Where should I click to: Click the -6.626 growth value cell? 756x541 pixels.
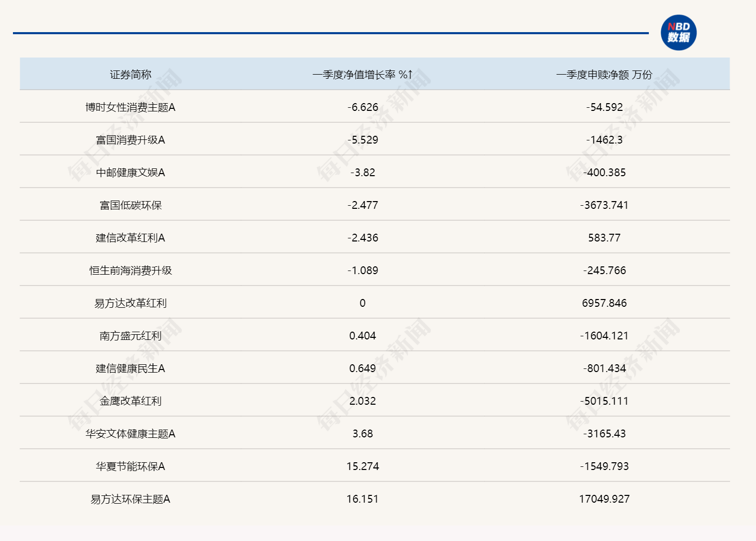tap(362, 107)
